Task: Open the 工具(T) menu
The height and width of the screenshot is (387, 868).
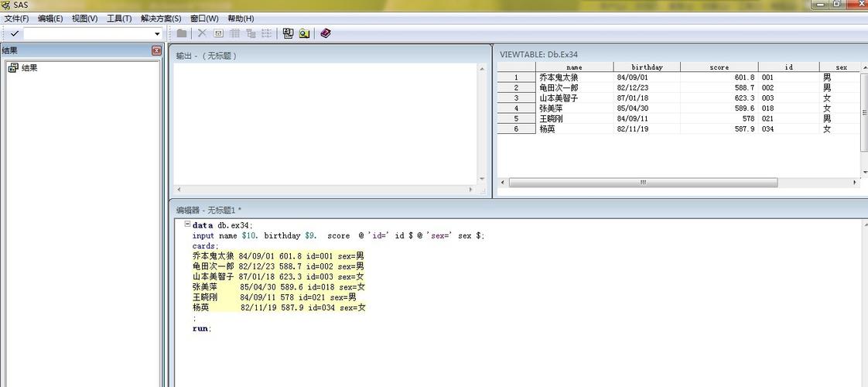Action: (x=119, y=19)
